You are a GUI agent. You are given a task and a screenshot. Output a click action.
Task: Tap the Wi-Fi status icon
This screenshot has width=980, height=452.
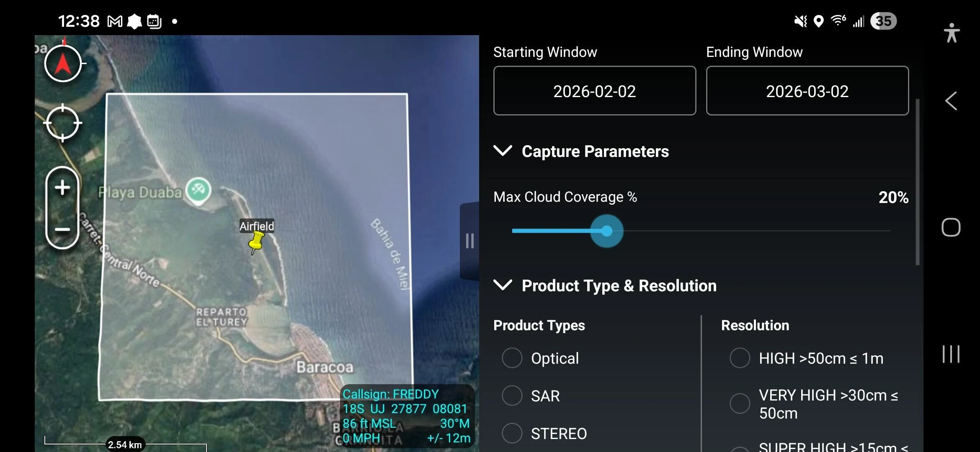pyautogui.click(x=838, y=20)
